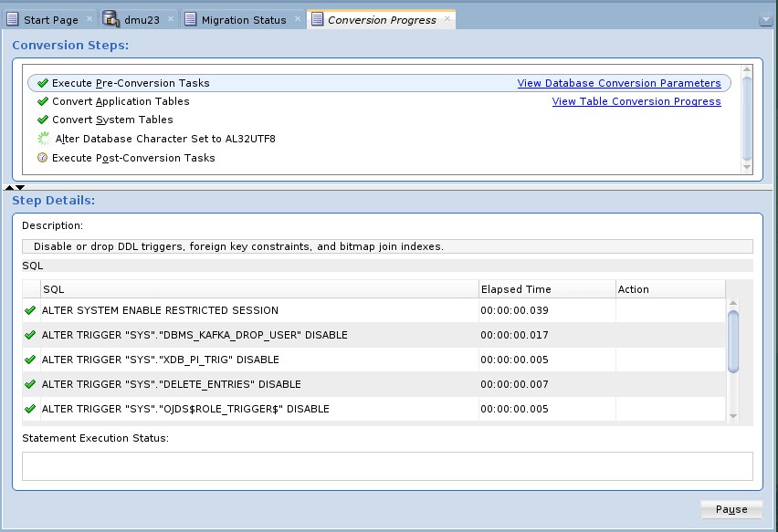Screen dimensions: 778x532
Task: Open the tab list dropdown at the top right
Action: click(x=766, y=20)
